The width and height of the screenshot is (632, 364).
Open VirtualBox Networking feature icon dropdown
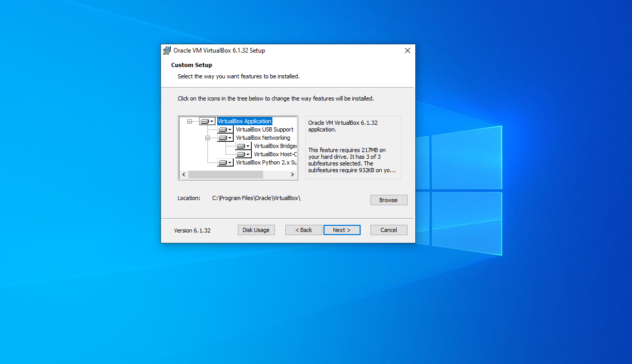point(225,138)
